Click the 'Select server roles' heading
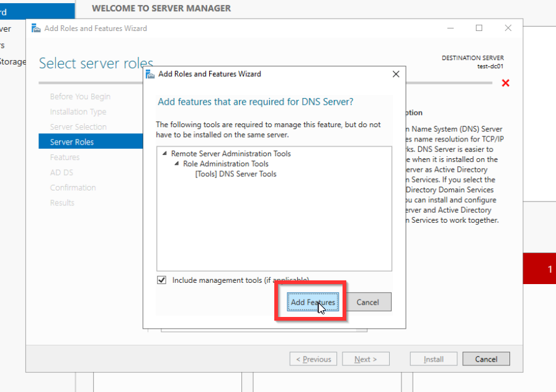Image resolution: width=556 pixels, height=392 pixels. [96, 63]
